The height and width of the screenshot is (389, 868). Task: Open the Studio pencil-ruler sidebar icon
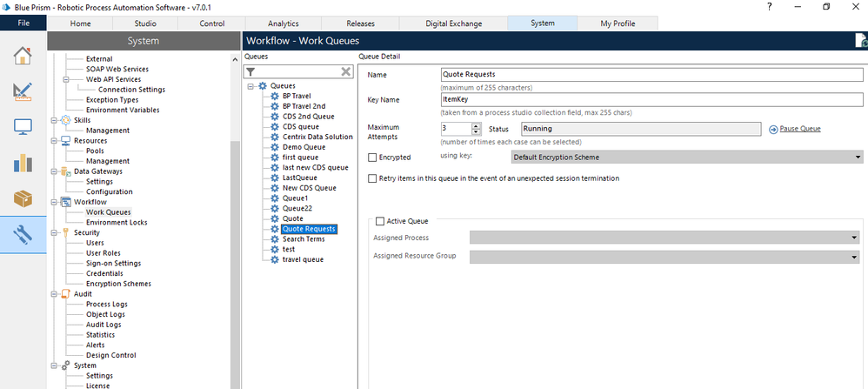[23, 91]
